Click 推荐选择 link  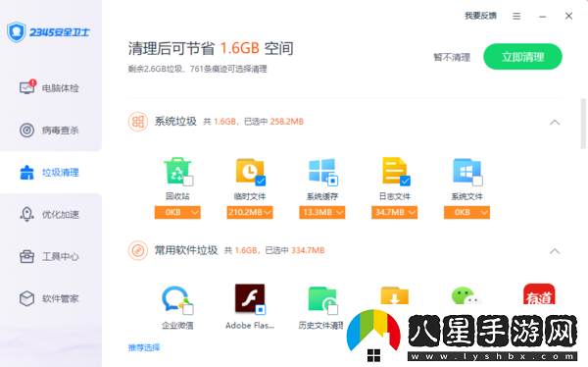point(144,347)
